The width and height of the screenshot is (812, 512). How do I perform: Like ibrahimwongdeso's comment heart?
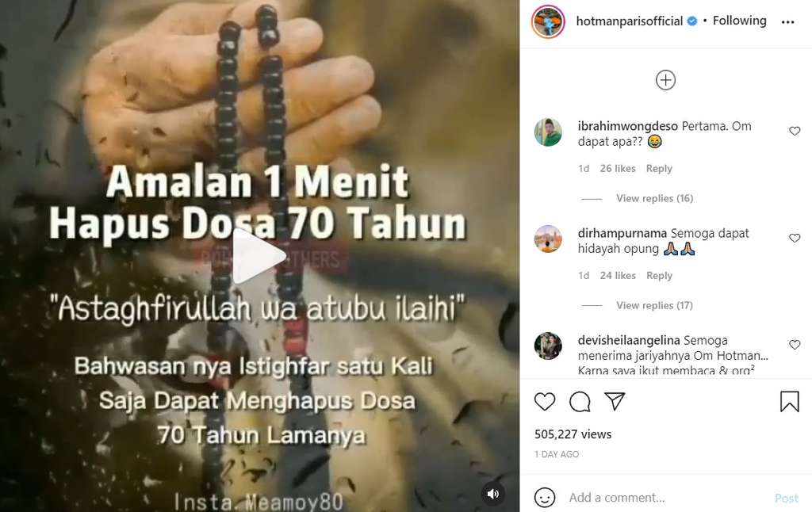pyautogui.click(x=795, y=131)
